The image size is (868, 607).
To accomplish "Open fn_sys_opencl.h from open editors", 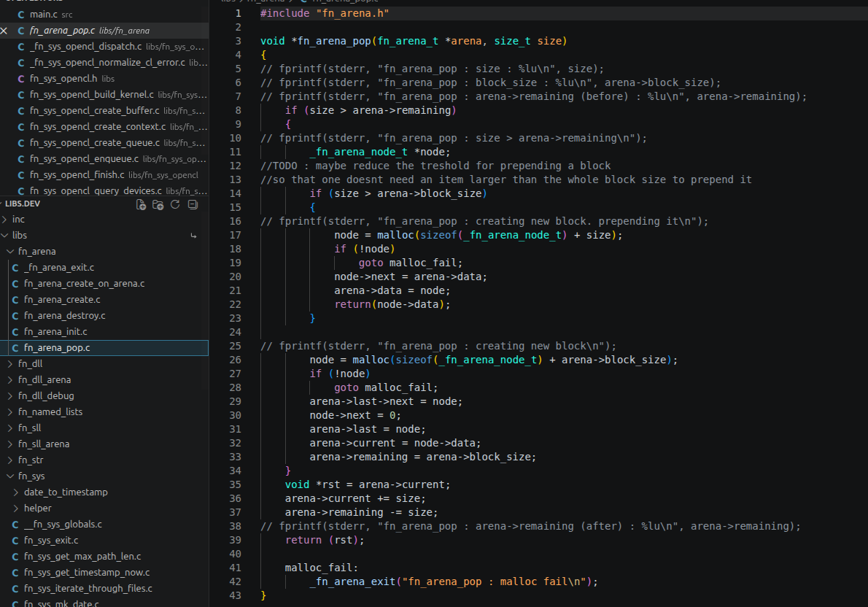I will click(x=104, y=79).
